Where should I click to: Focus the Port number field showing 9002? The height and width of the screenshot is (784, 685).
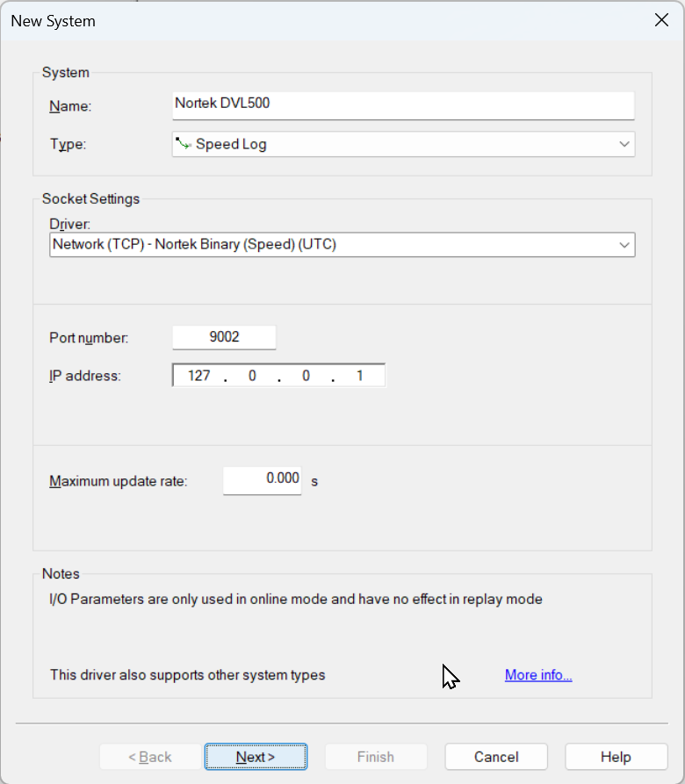(224, 337)
